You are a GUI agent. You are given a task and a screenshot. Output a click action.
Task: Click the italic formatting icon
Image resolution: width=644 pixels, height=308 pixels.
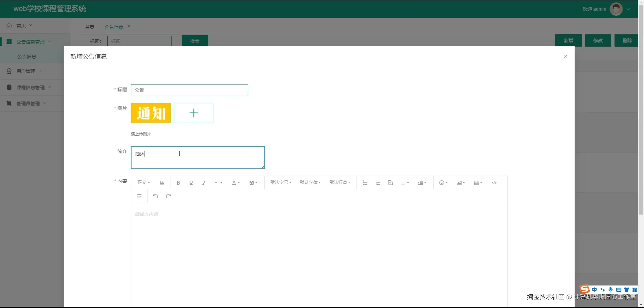tap(204, 183)
